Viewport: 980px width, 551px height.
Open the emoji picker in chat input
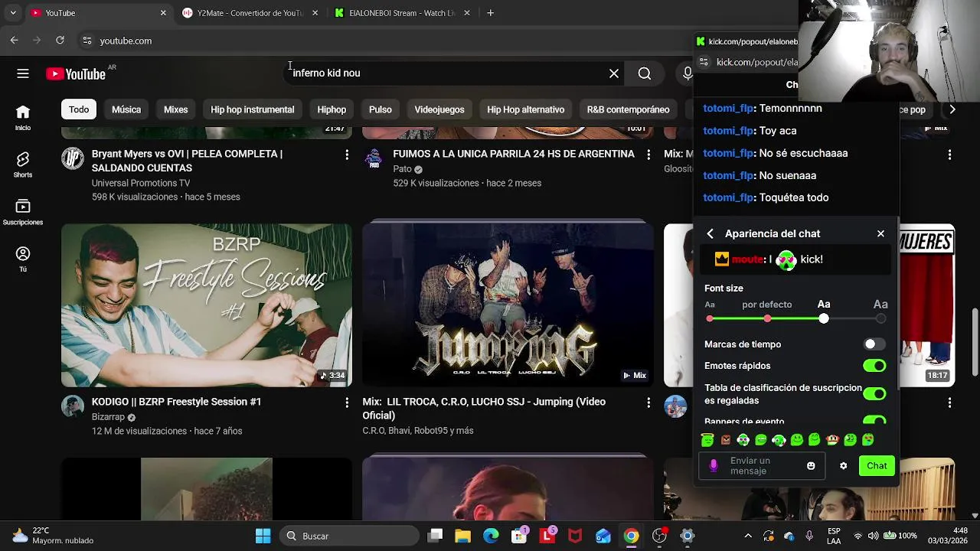point(811,465)
